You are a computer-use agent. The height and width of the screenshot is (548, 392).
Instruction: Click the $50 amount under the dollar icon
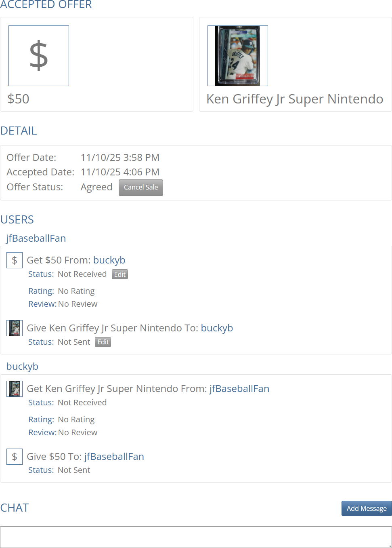pyautogui.click(x=19, y=99)
